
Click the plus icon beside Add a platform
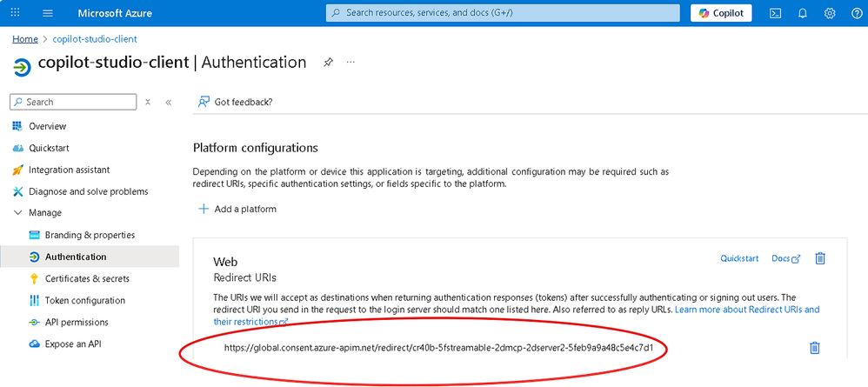click(204, 209)
